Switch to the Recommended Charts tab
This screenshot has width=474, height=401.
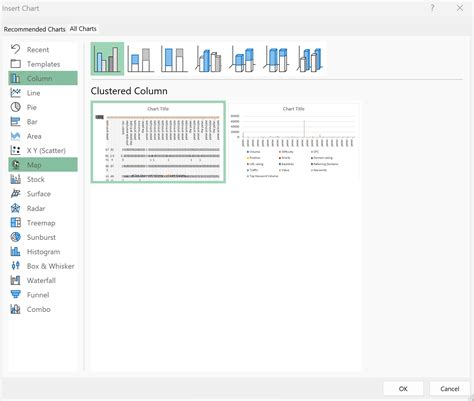[x=34, y=29]
